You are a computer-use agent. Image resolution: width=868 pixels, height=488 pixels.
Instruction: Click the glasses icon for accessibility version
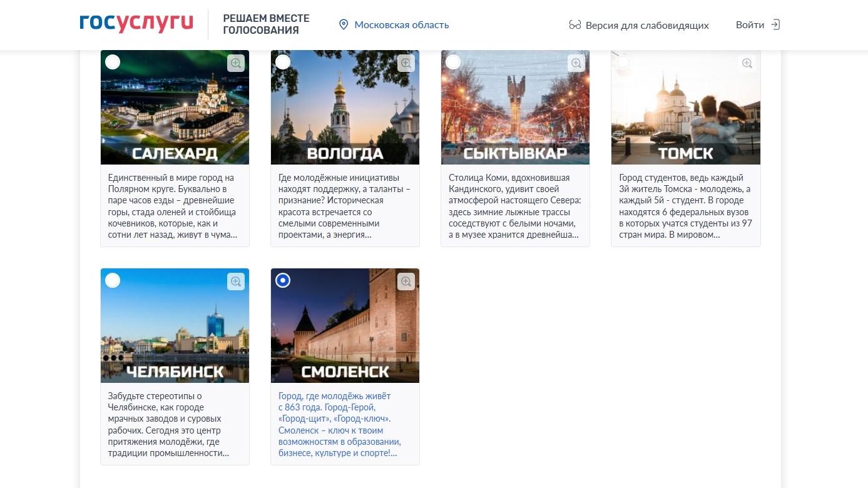click(574, 25)
